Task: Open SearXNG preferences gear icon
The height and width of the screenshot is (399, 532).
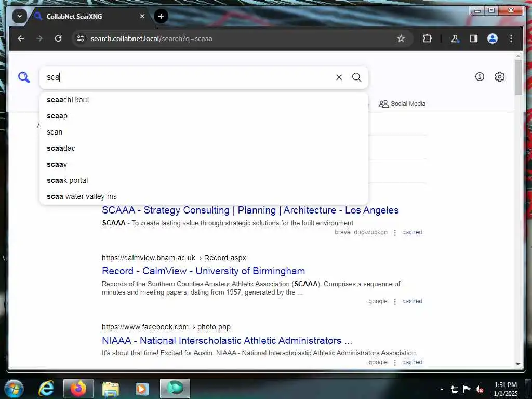Action: tap(499, 77)
